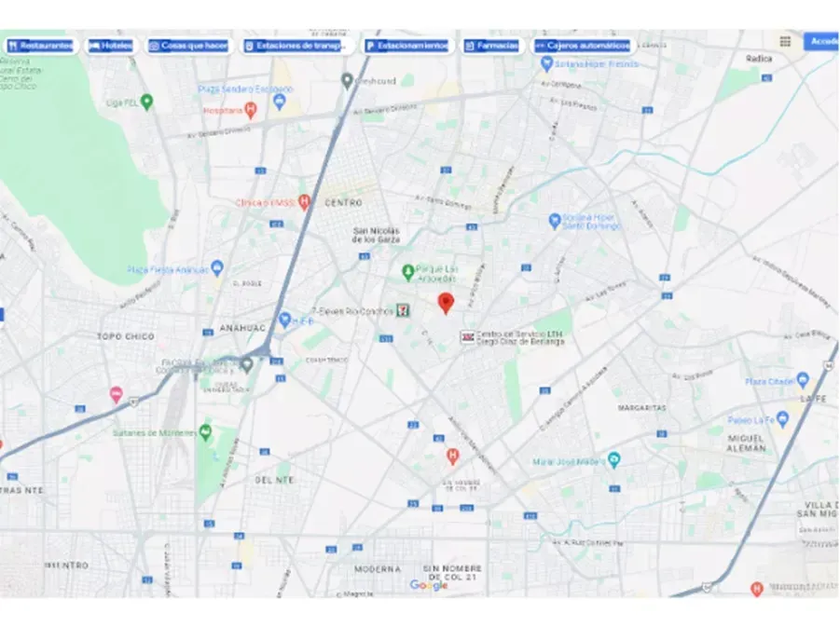This screenshot has width=840, height=627.
Task: Click the blue Acceder sign-in button
Action: [821, 41]
